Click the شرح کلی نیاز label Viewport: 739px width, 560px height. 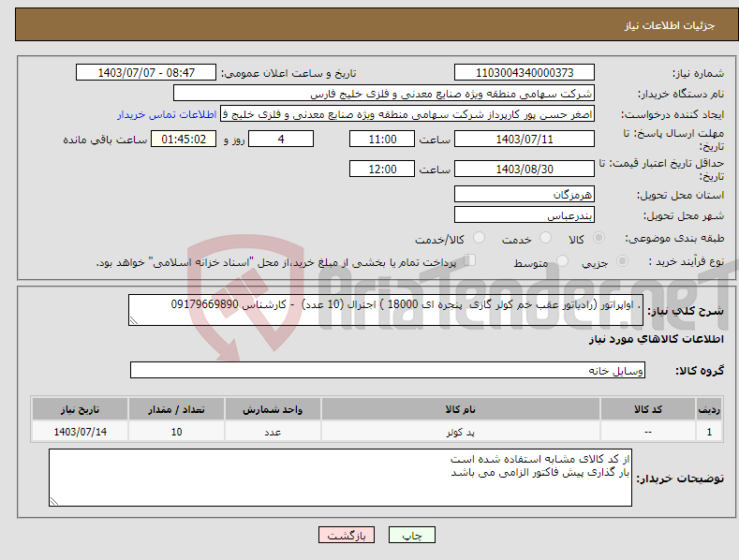click(x=686, y=311)
